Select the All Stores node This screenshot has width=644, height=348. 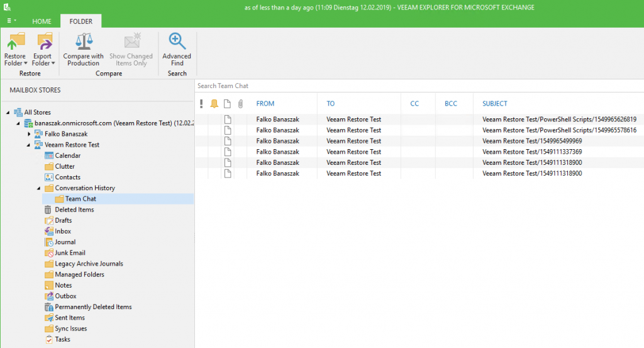[x=32, y=112]
